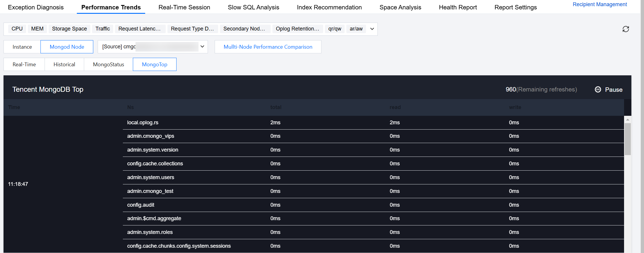The image size is (644, 253).
Task: Click the local.oplog.rs namespace row
Action: coord(143,123)
